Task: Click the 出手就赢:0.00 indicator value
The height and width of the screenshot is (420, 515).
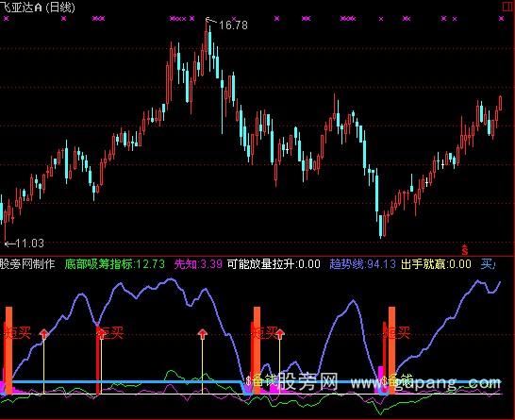Action: pos(436,264)
